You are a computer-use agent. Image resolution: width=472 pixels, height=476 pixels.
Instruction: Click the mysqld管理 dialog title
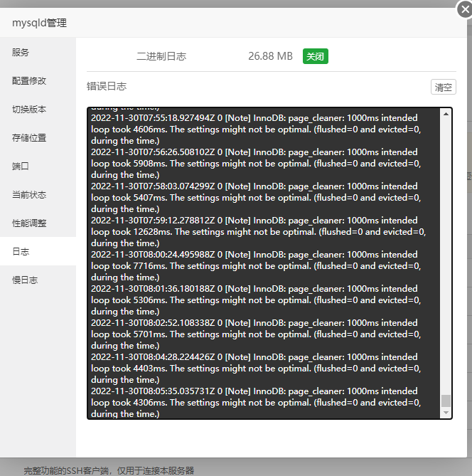click(39, 23)
